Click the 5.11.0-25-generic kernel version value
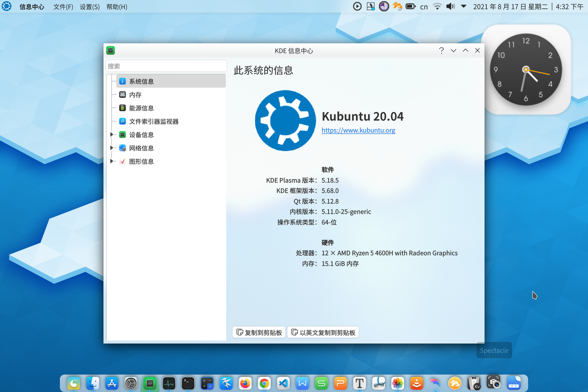 346,212
